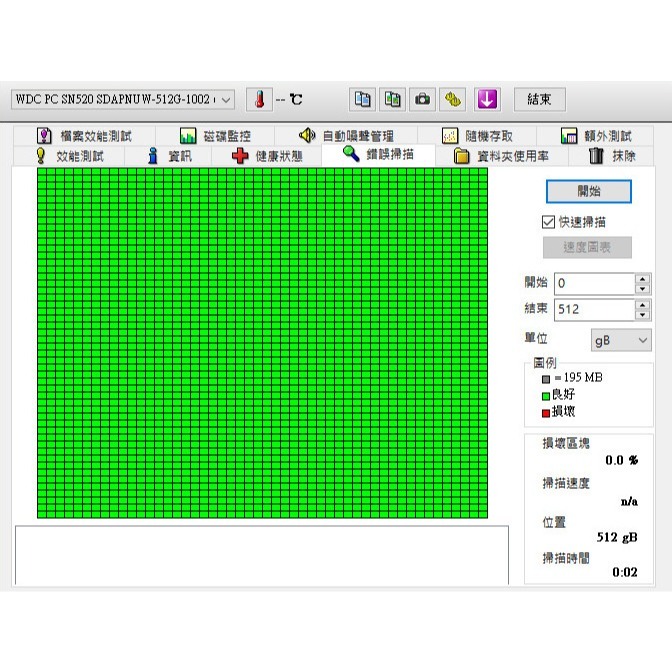Click the red 損壞 legend swatch
Screen dimensions: 672x672
(546, 413)
